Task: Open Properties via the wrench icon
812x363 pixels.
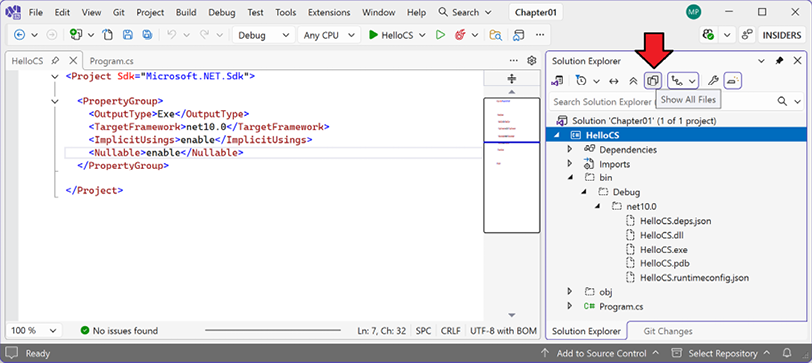Action: 713,81
